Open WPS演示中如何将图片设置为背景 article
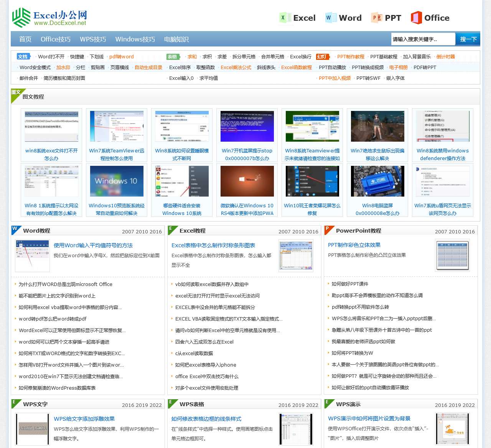The image size is (491, 448). point(369,418)
